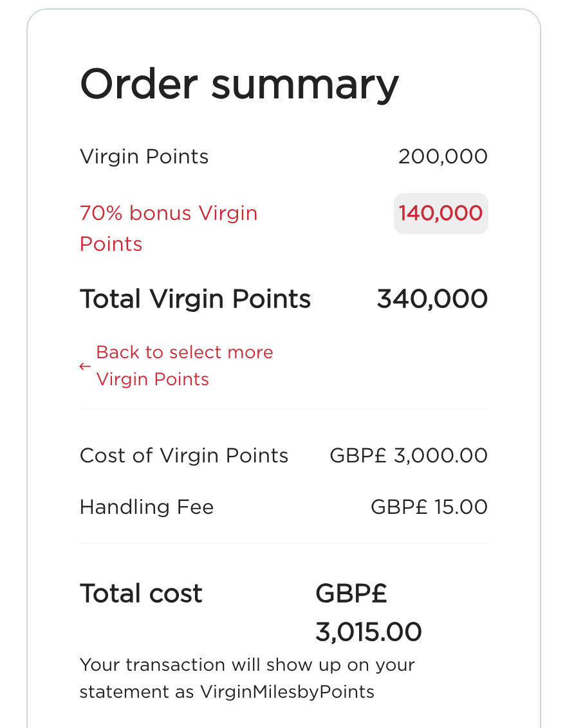Click the Cost of Virgin Points label
The width and height of the screenshot is (565, 728).
(184, 455)
